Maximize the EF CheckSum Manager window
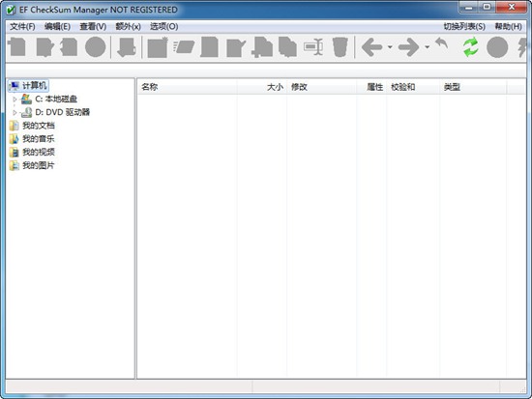The width and height of the screenshot is (532, 399). (x=488, y=7)
